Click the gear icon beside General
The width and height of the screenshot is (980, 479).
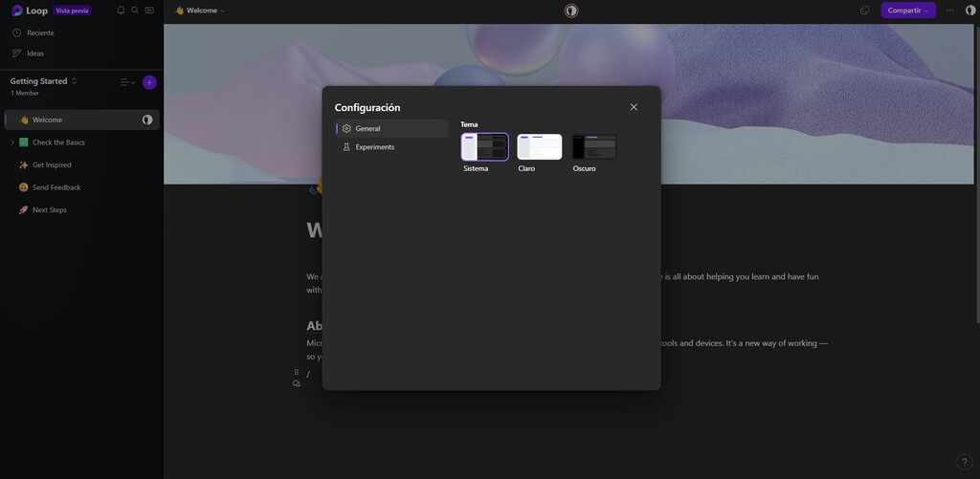346,129
